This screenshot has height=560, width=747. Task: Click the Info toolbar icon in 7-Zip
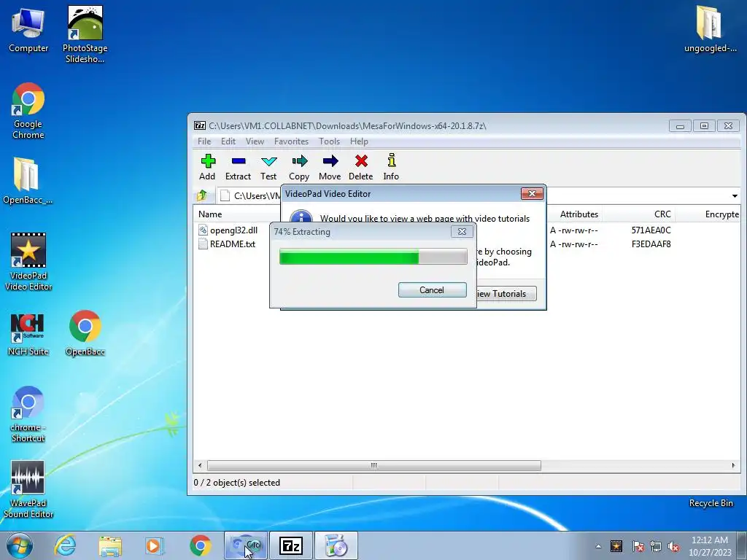[391, 167]
